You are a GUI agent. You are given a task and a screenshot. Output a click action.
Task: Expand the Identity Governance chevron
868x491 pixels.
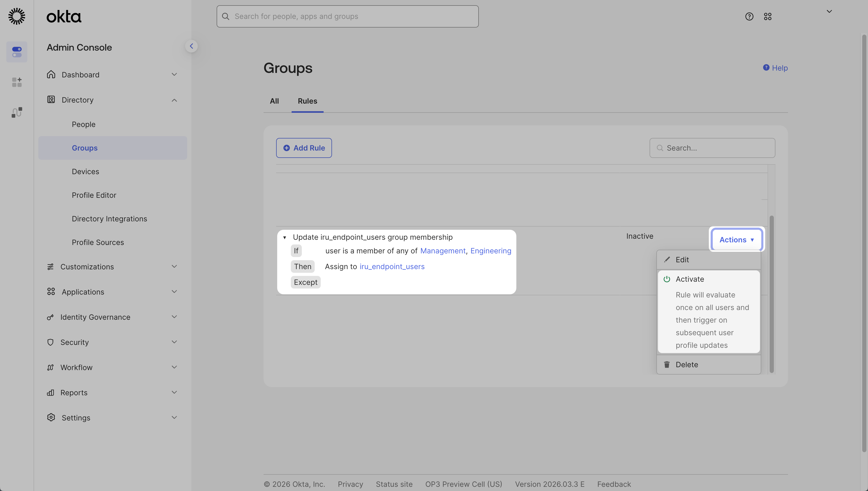174,317
